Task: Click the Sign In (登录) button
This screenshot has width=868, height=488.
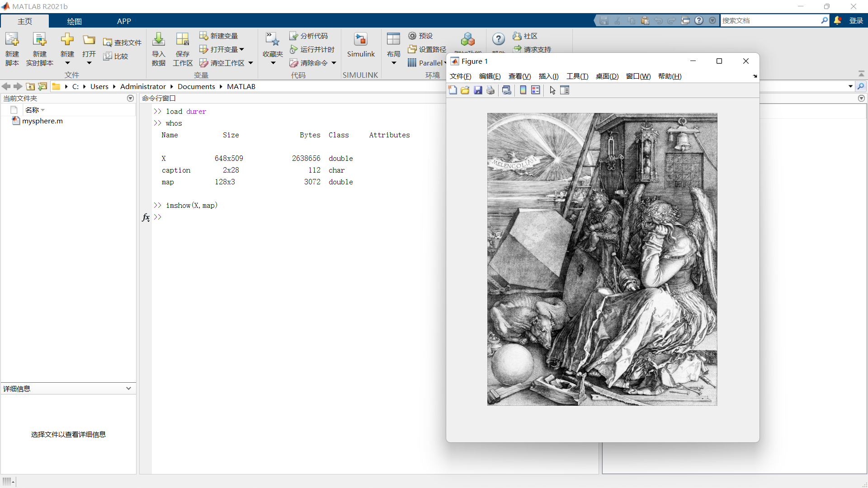Action: coord(856,20)
